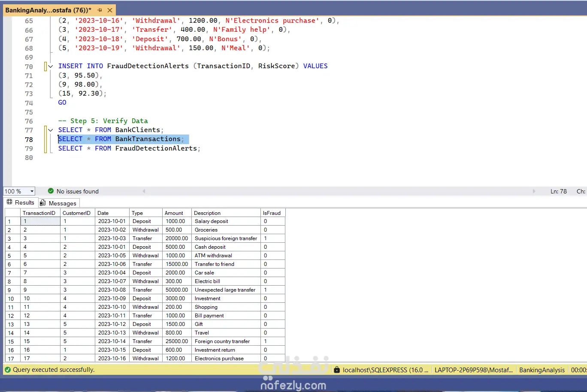Click the editor's right horizontal scroll arrow
The width and height of the screenshot is (587, 392).
534,191
